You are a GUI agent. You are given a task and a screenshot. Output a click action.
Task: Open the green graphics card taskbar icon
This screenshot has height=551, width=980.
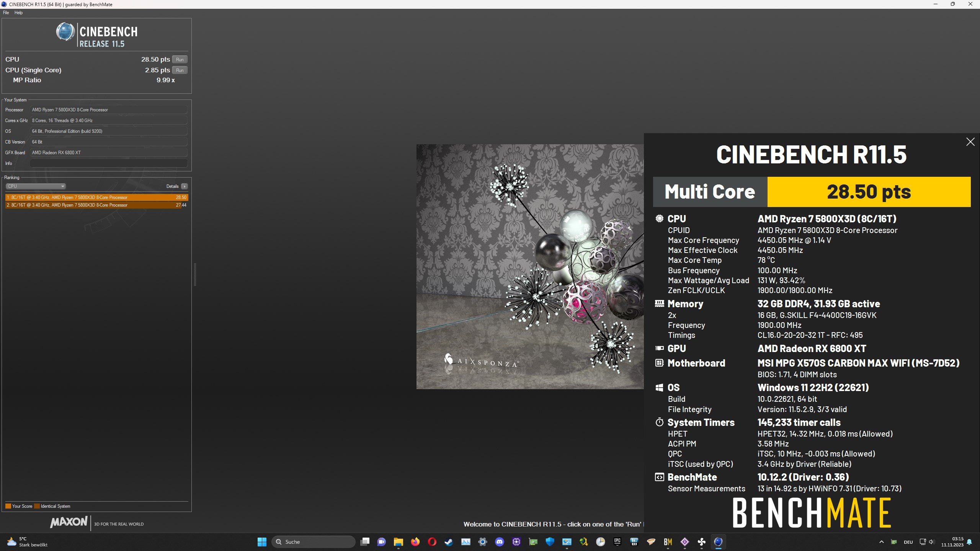533,542
